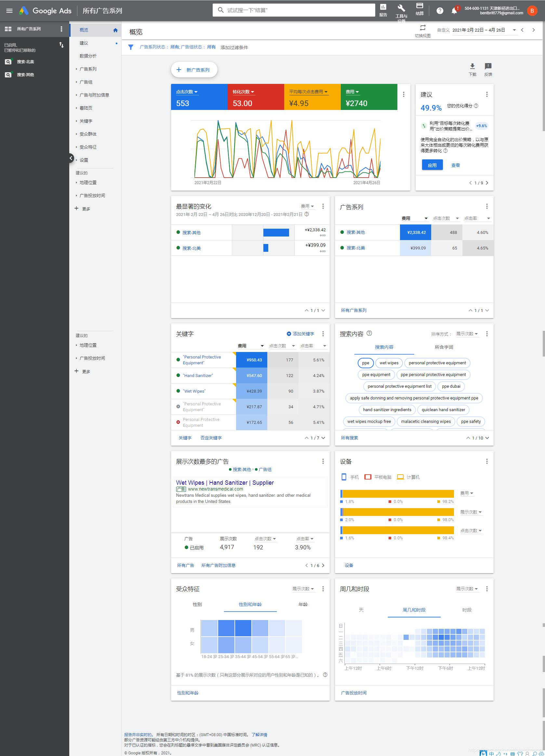Select the wet wipes search chip

389,363
